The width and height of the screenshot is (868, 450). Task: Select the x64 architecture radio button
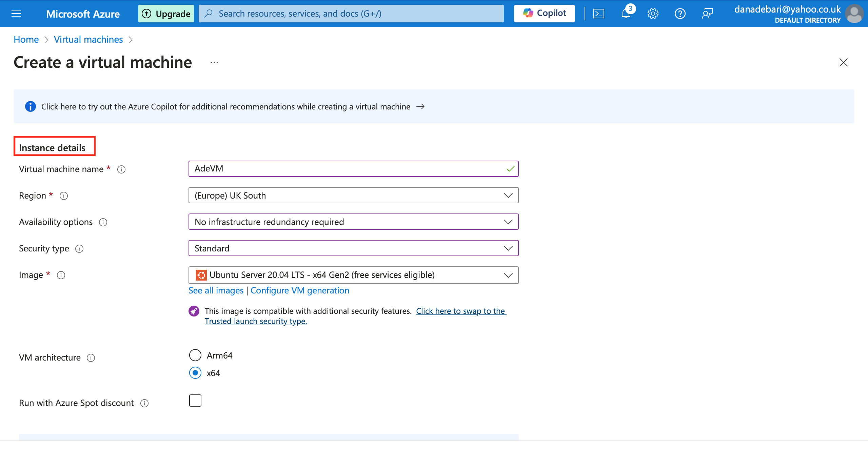[195, 373]
